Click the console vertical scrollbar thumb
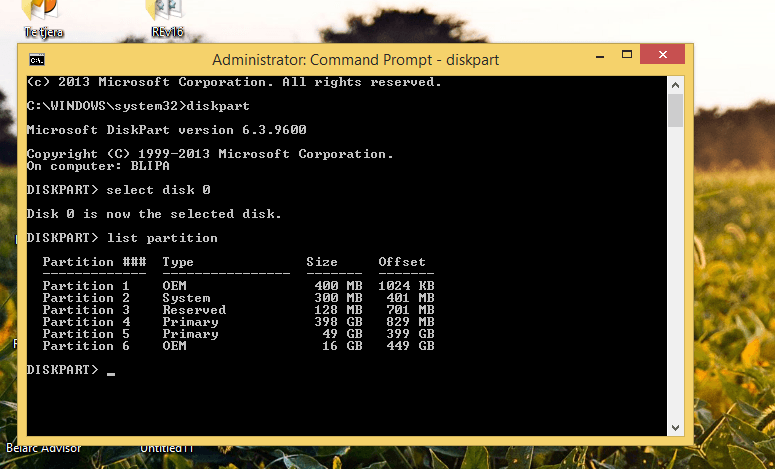 pyautogui.click(x=675, y=111)
